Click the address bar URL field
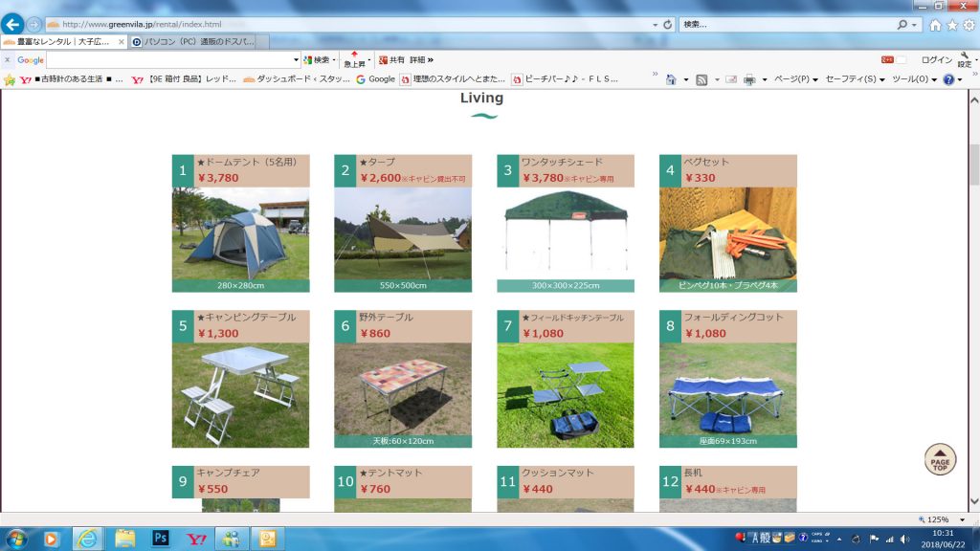This screenshot has height=551, width=980. pyautogui.click(x=350, y=24)
